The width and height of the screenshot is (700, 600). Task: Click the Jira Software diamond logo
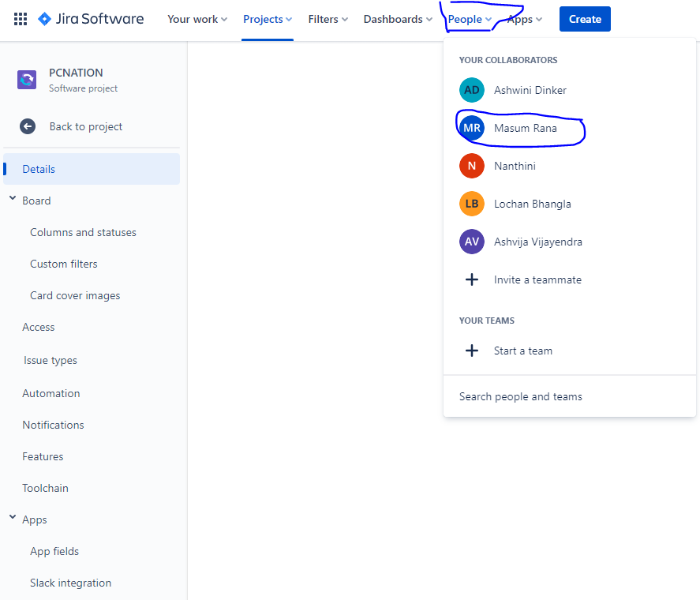point(45,19)
